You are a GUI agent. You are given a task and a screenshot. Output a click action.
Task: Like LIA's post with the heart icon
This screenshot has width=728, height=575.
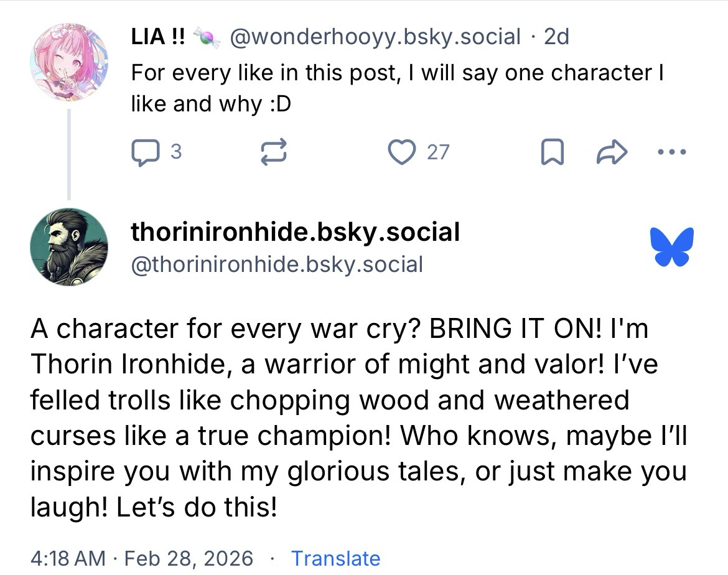point(401,152)
